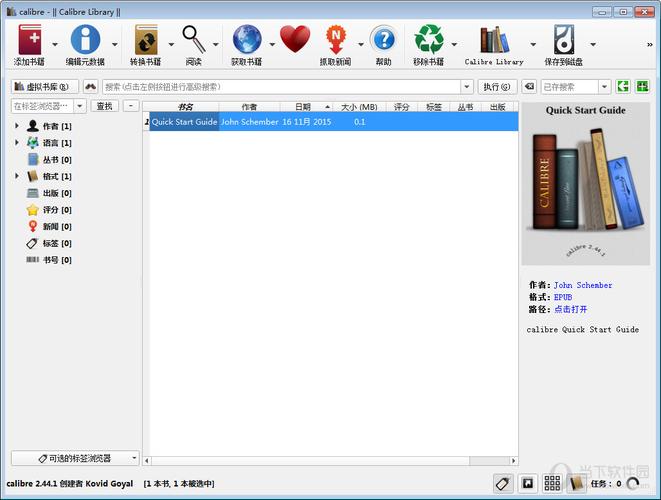This screenshot has width=661, height=500.
Task: Expand the Authors tree node
Action: (x=17, y=126)
